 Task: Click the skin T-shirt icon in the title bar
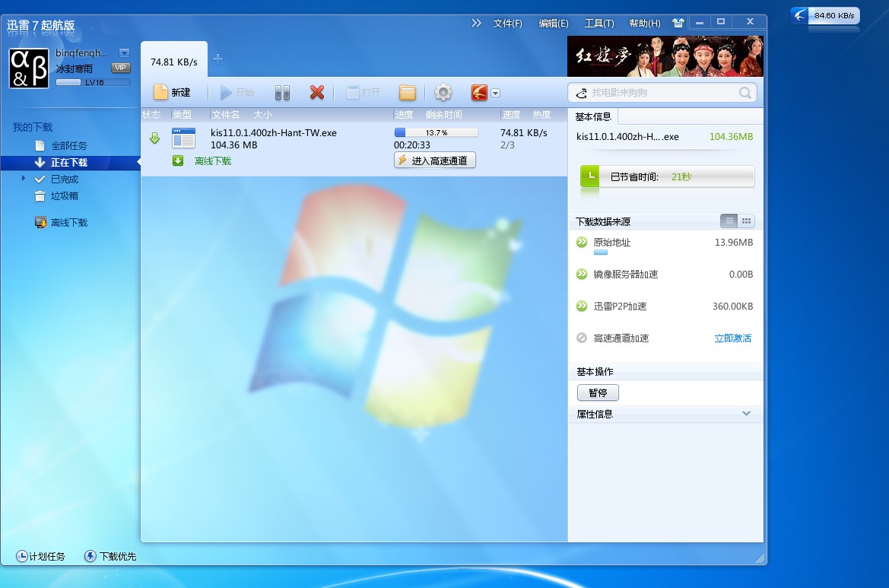[678, 23]
